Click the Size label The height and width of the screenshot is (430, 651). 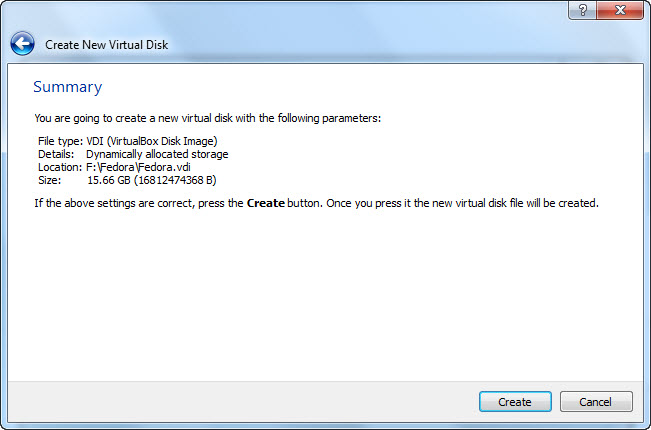49,180
